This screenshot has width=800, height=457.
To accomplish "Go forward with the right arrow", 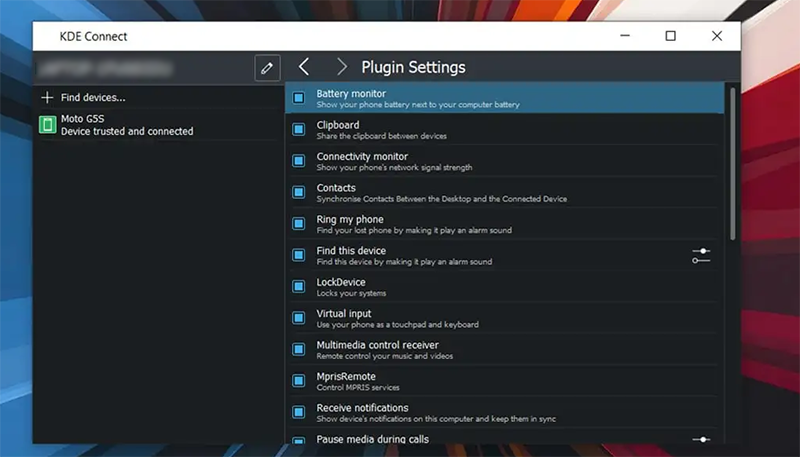I will click(x=341, y=66).
